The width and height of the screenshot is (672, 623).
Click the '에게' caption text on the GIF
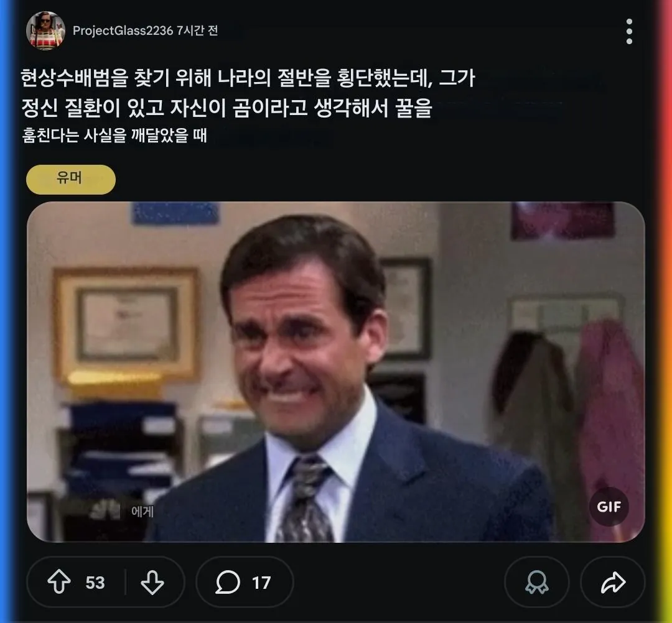142,512
